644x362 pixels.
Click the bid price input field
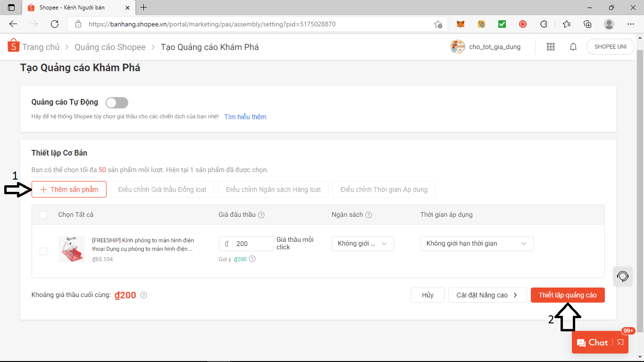point(252,244)
